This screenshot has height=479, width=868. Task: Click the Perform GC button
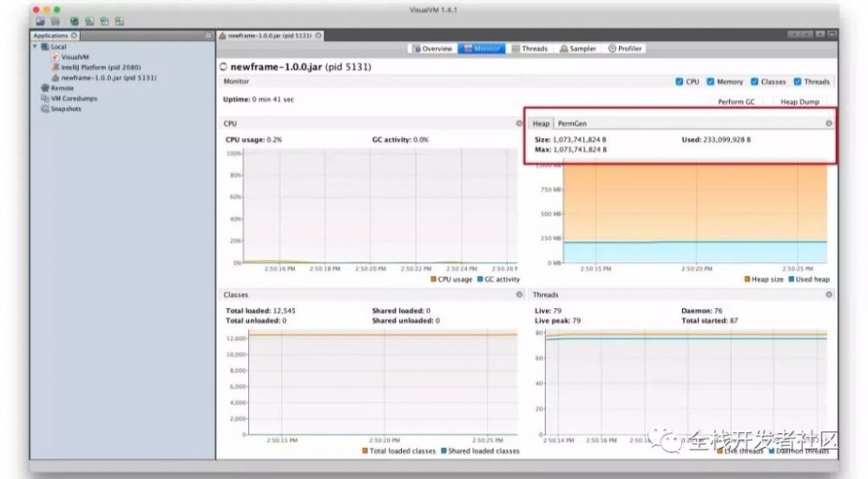pyautogui.click(x=736, y=102)
